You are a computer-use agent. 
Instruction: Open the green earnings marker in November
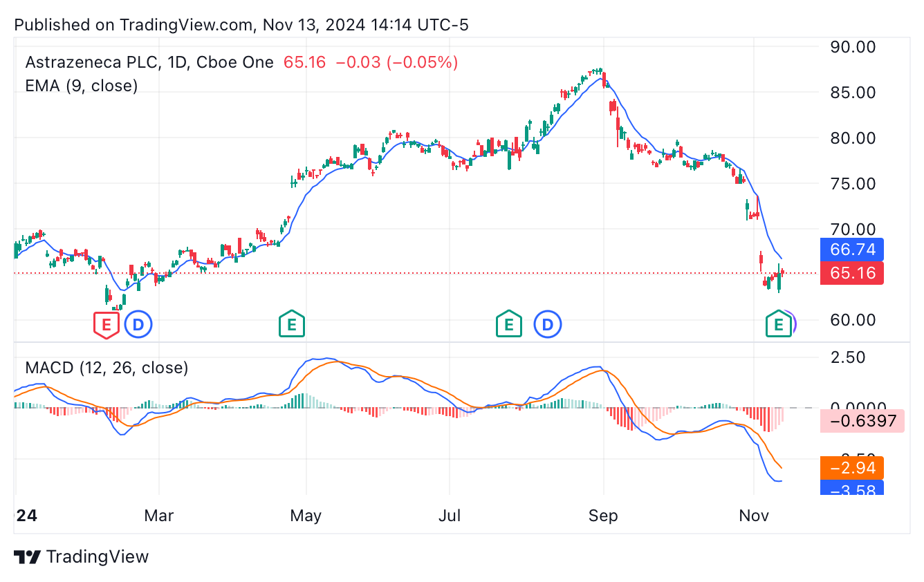(x=779, y=323)
